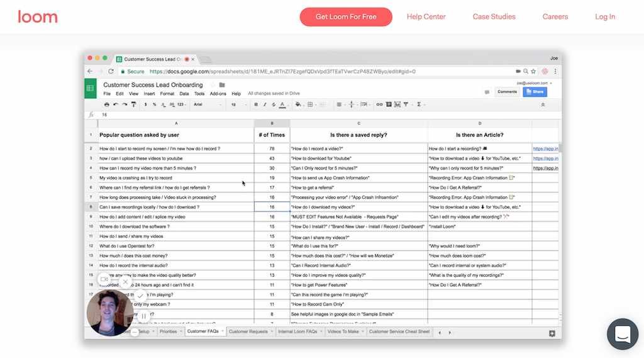Screen dimensions: 644x358
Task: Open the Videos To Make tab arrow menu
Action: tap(363, 332)
